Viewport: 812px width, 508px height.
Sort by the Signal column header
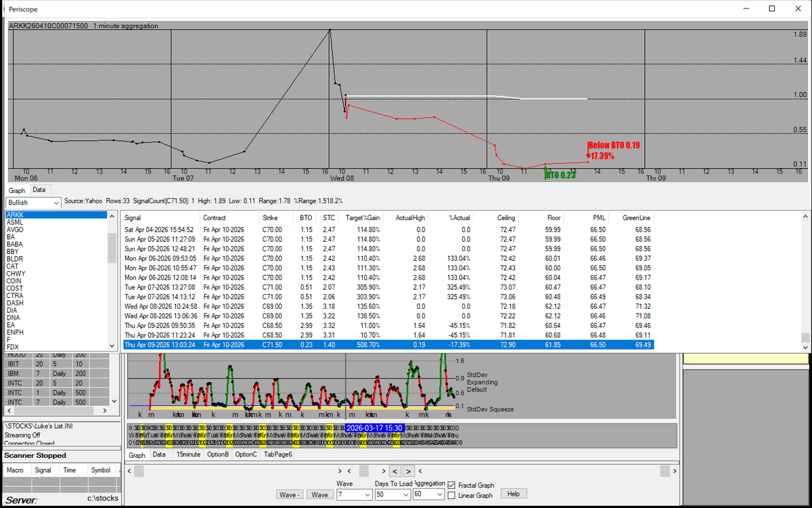161,218
